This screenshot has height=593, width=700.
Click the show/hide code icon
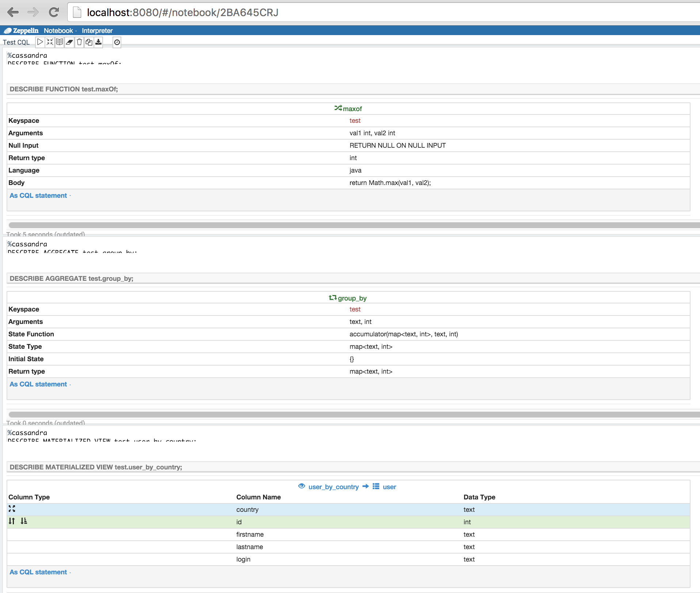coord(50,42)
